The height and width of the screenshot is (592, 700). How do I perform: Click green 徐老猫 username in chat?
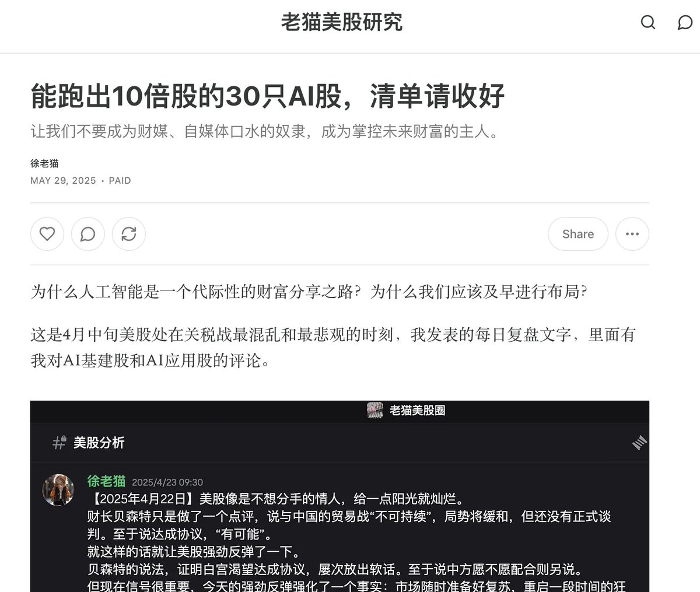106,481
